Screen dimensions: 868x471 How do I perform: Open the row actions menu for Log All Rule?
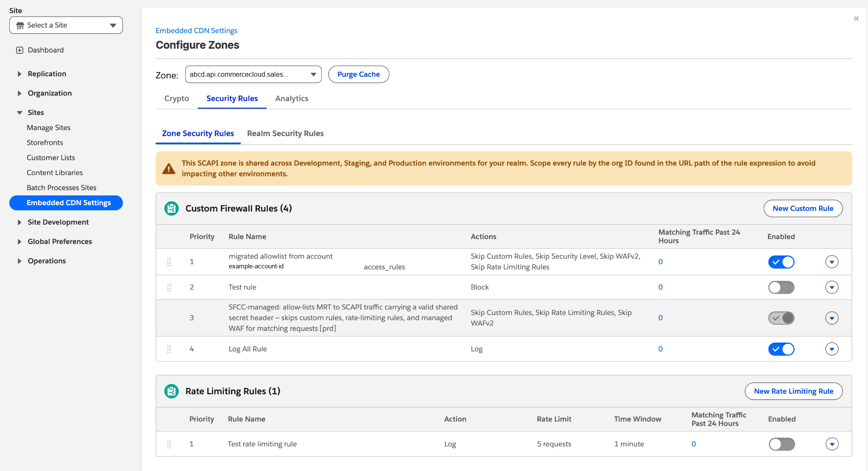[832, 349]
